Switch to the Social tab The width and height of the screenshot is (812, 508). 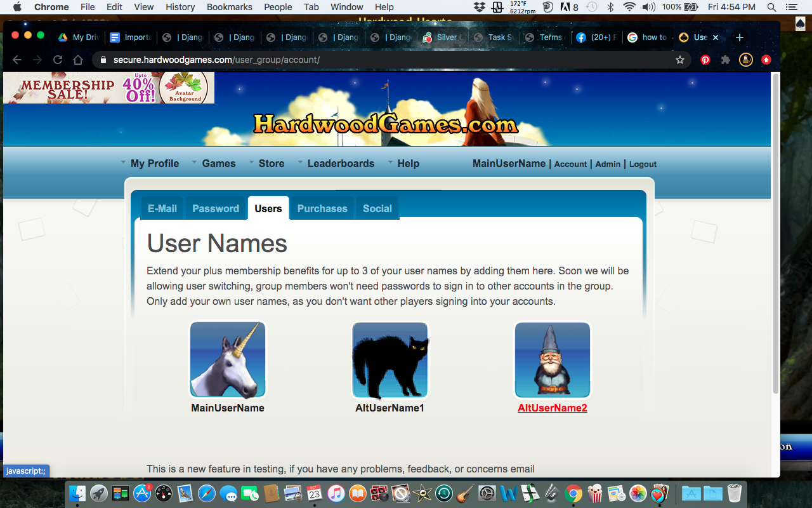coord(377,208)
